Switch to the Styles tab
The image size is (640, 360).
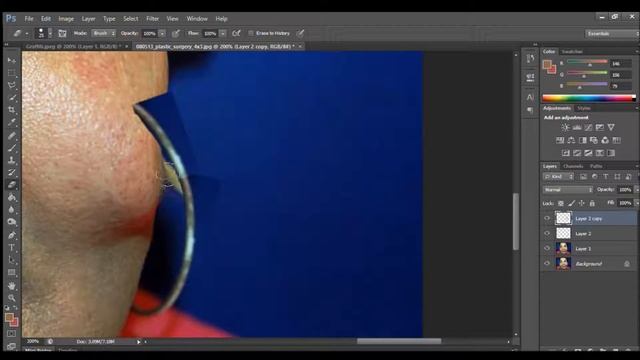(584, 108)
